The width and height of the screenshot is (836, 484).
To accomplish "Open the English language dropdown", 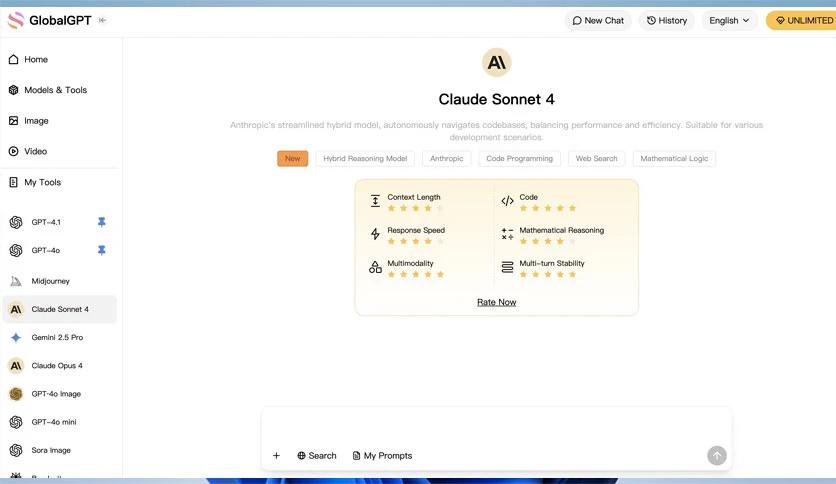I will (x=729, y=20).
